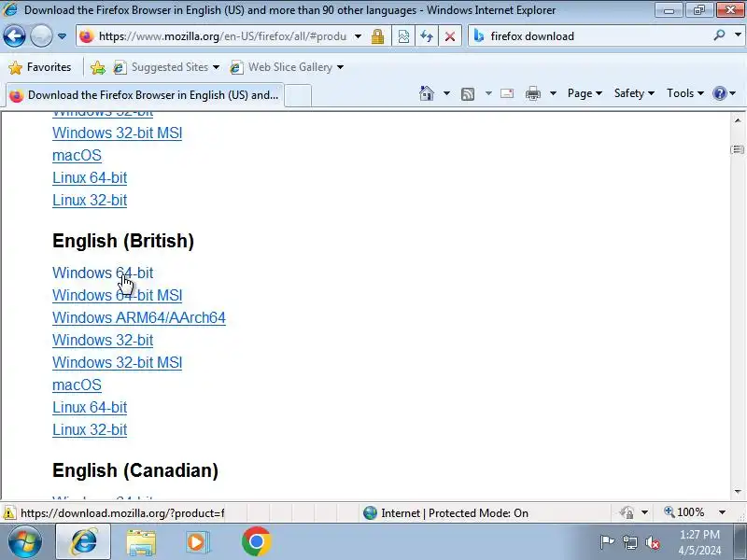The width and height of the screenshot is (747, 560).
Task: Expand Print options dropdown arrow
Action: point(553,93)
